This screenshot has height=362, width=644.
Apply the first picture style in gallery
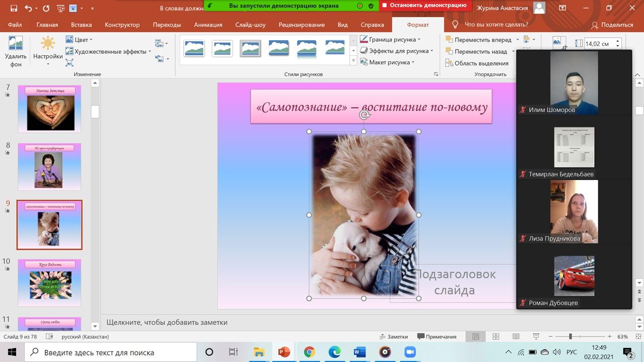tap(194, 48)
